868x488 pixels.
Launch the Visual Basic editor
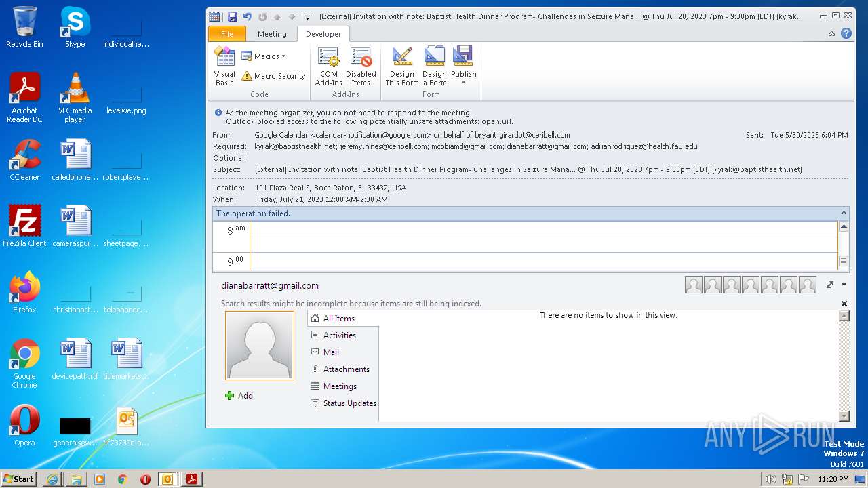[224, 66]
